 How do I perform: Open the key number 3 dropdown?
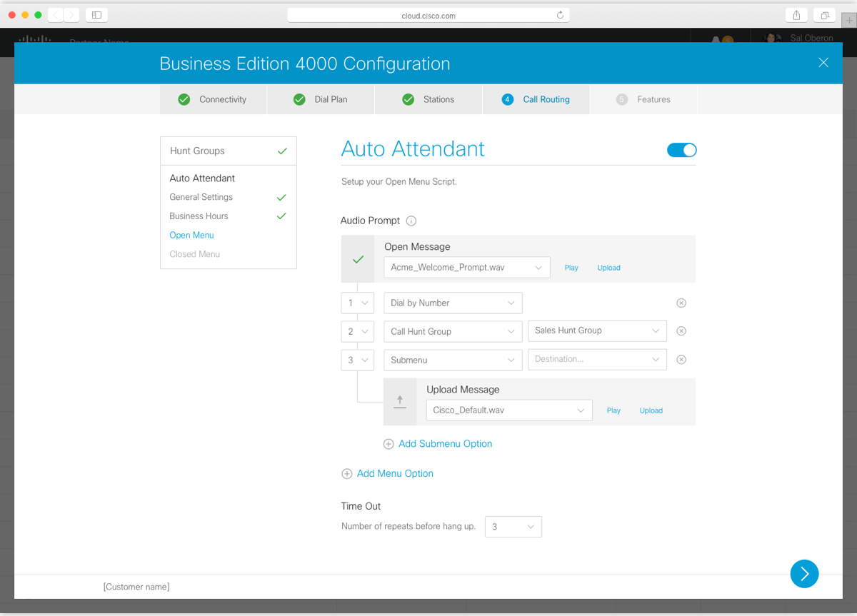358,360
